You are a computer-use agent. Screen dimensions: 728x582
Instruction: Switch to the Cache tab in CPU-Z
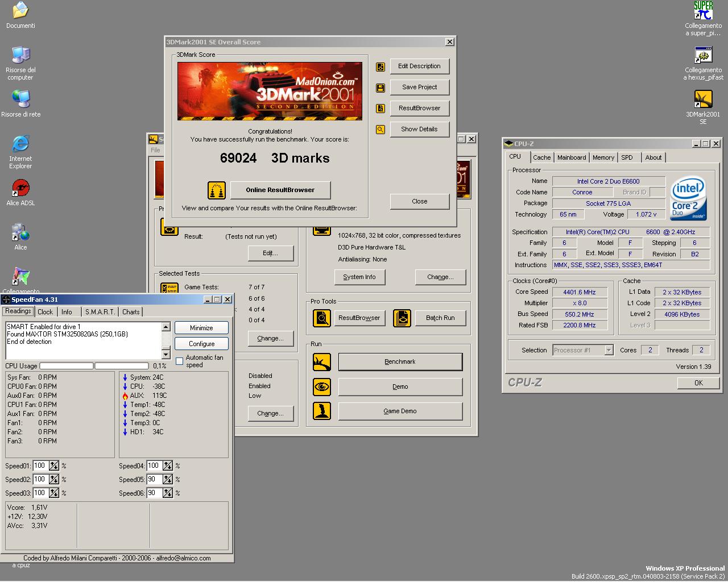tap(541, 157)
